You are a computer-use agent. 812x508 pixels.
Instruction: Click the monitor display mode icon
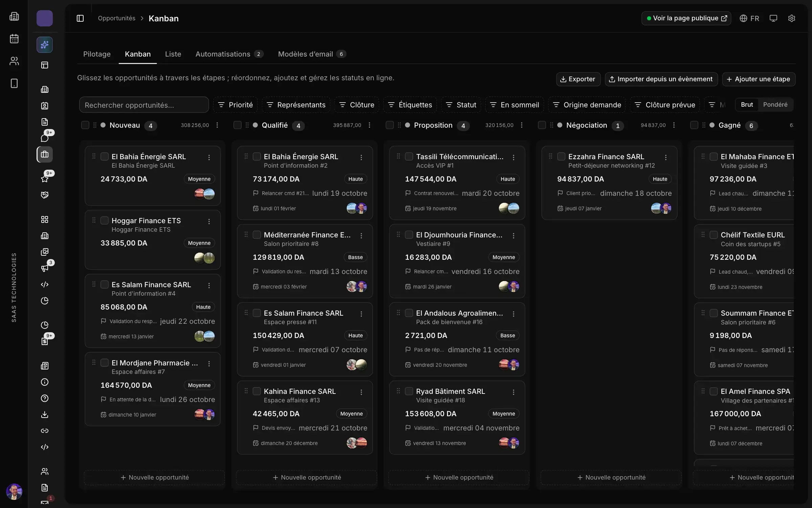(773, 18)
